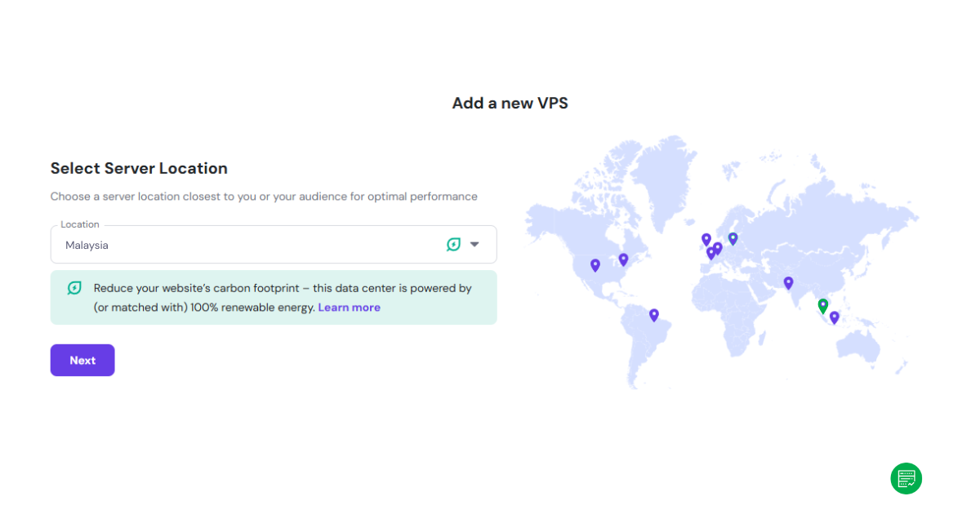This screenshot has width=980, height=514.
Task: Open the server location combo box
Action: (x=274, y=244)
